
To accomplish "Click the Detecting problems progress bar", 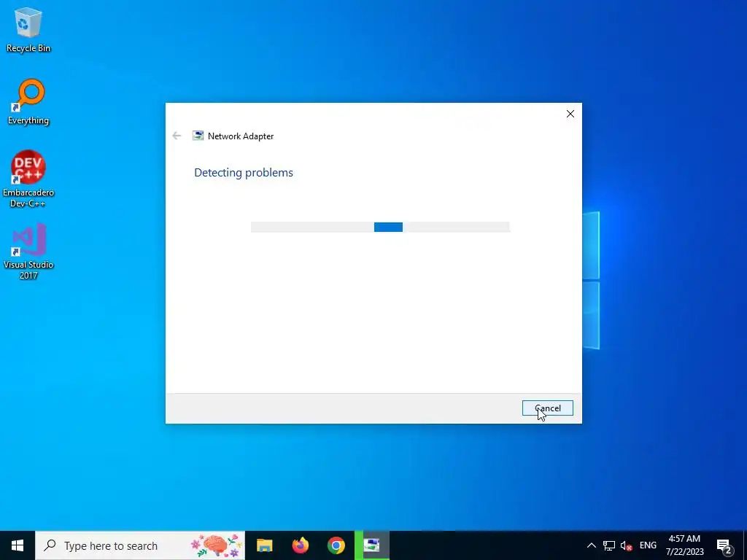I will (380, 227).
